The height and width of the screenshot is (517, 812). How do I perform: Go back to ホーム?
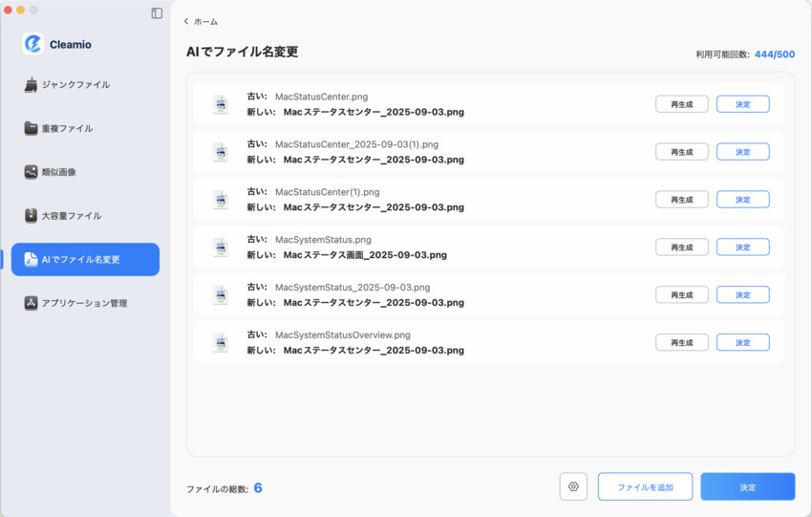[x=205, y=22]
